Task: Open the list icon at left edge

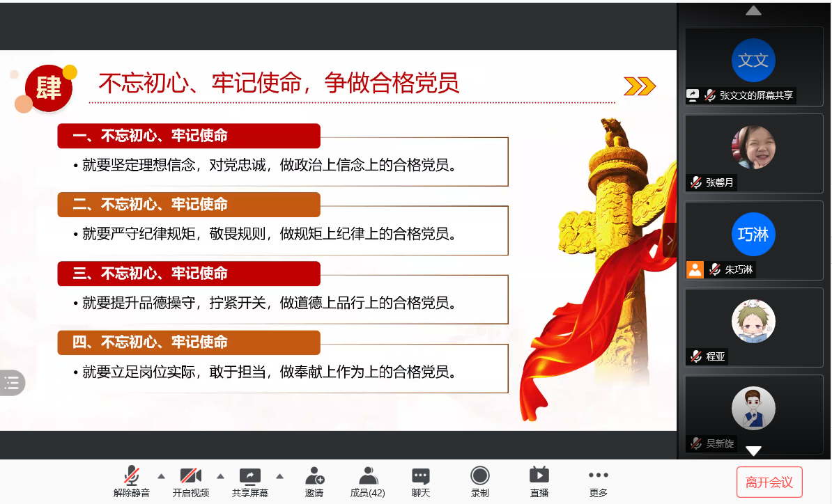Action: pos(11,382)
